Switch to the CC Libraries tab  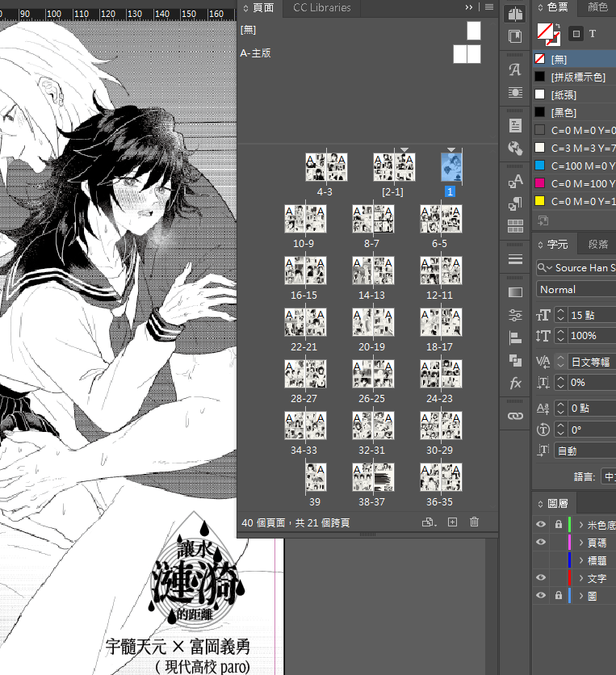[x=322, y=8]
